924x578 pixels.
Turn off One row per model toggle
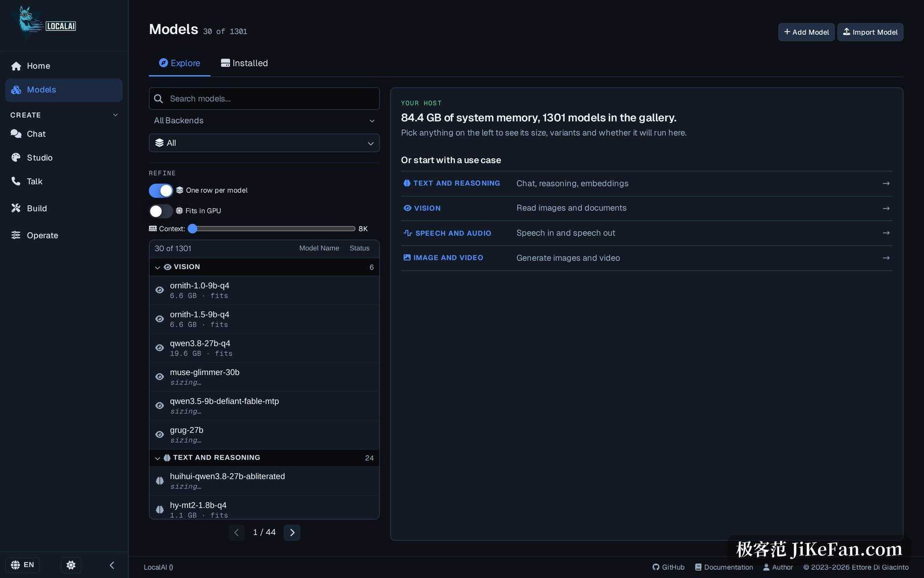click(161, 191)
